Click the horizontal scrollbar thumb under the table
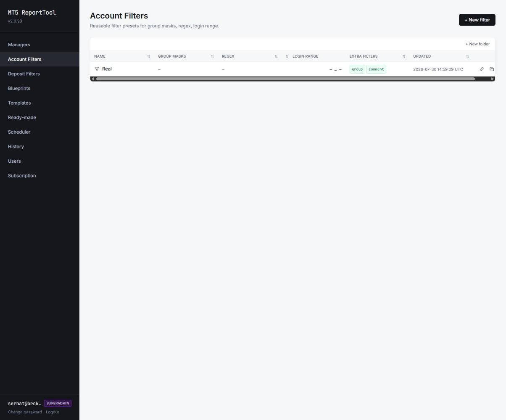Viewport: 506px width, 420px height. point(285,79)
